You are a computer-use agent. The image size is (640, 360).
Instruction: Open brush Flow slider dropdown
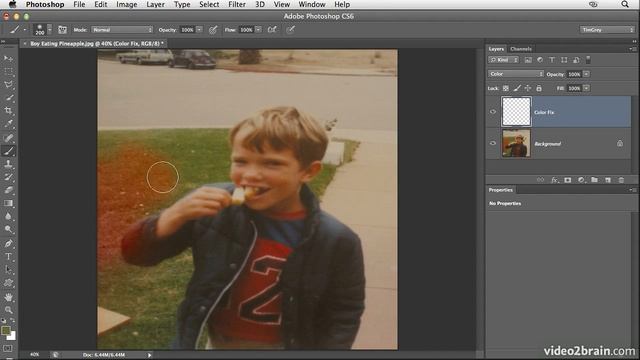(x=258, y=30)
